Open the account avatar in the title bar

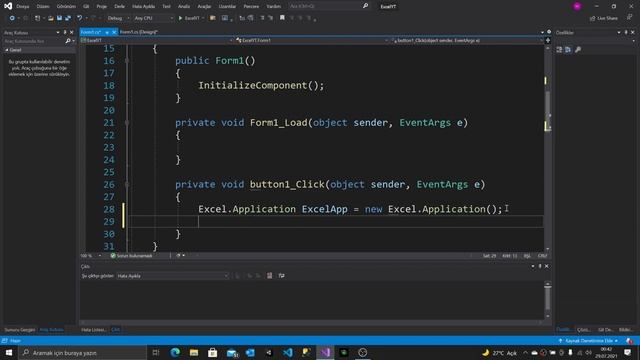point(577,6)
